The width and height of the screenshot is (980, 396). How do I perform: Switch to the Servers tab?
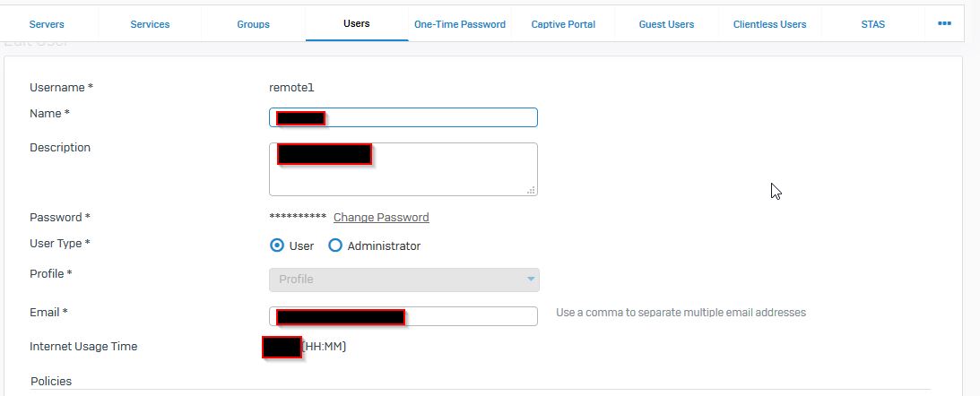click(x=47, y=24)
